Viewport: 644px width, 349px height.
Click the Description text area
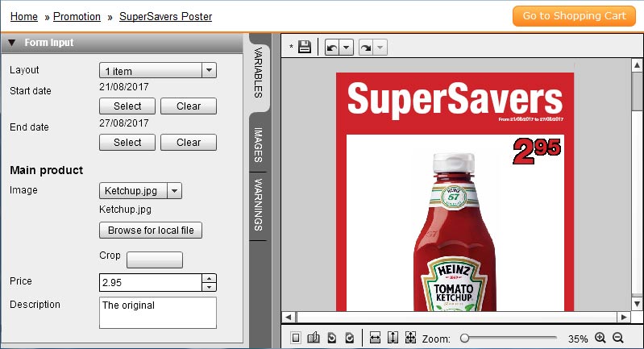(158, 313)
